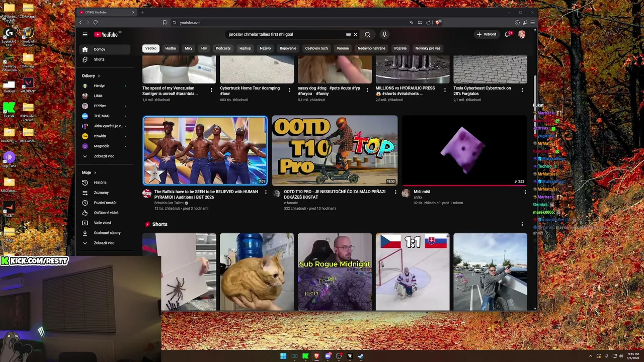Open the THE MAG subscription channel
Image resolution: width=644 pixels, height=362 pixels.
[105, 116]
